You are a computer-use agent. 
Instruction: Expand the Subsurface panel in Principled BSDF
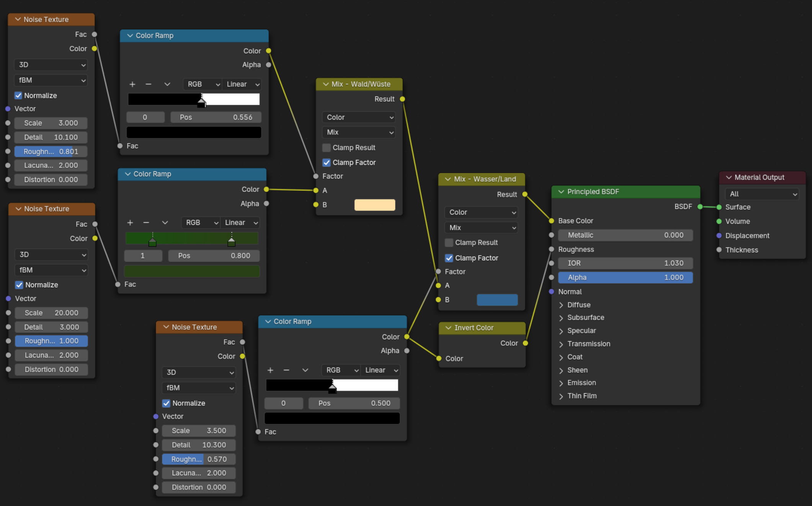click(x=561, y=318)
